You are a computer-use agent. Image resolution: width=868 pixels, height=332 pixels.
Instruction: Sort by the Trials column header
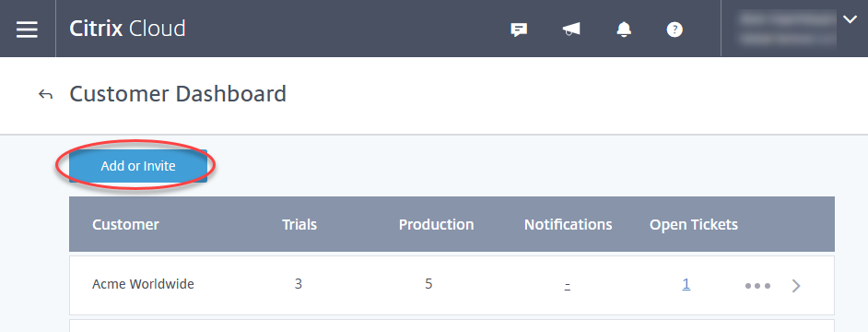[299, 224]
